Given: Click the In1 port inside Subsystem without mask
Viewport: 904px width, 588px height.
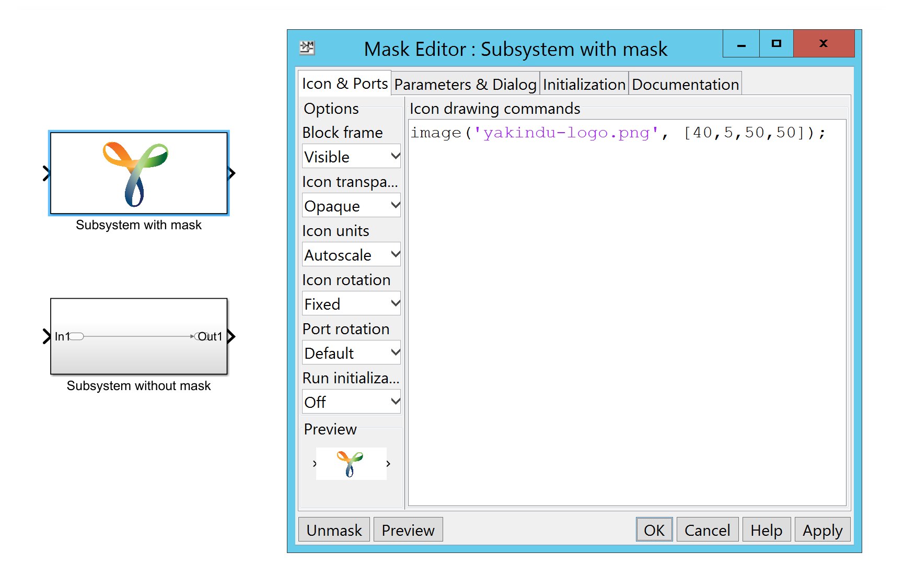Looking at the screenshot, I should 69,336.
